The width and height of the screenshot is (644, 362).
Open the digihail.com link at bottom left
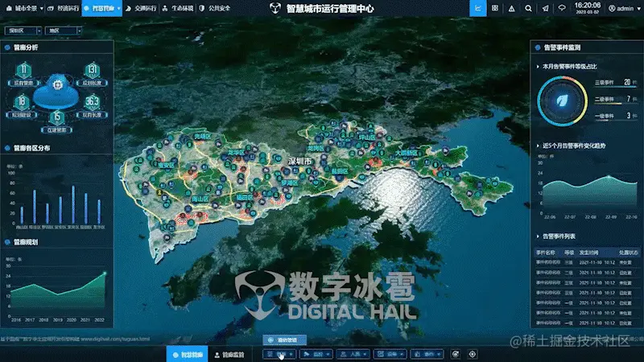pyautogui.click(x=115, y=339)
